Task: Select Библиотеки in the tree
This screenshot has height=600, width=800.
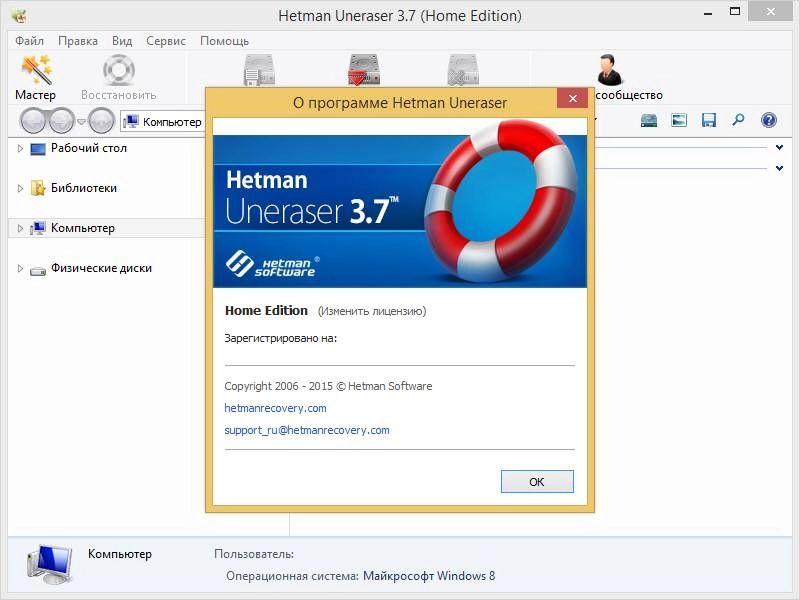Action: (84, 188)
